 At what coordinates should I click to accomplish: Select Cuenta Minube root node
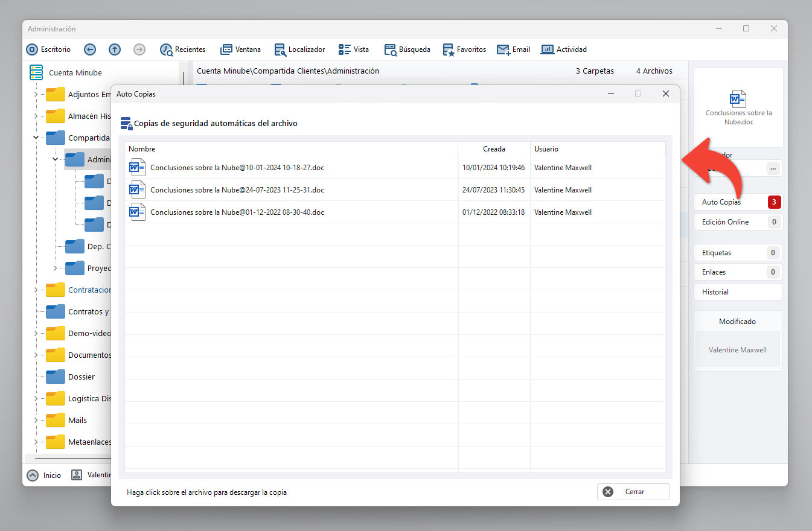coord(75,72)
